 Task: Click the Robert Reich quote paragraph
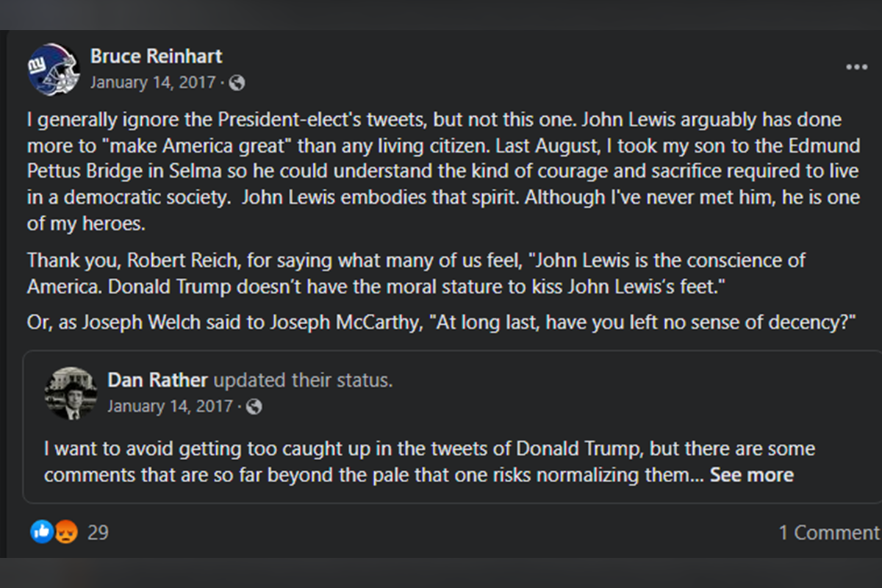coord(416,273)
